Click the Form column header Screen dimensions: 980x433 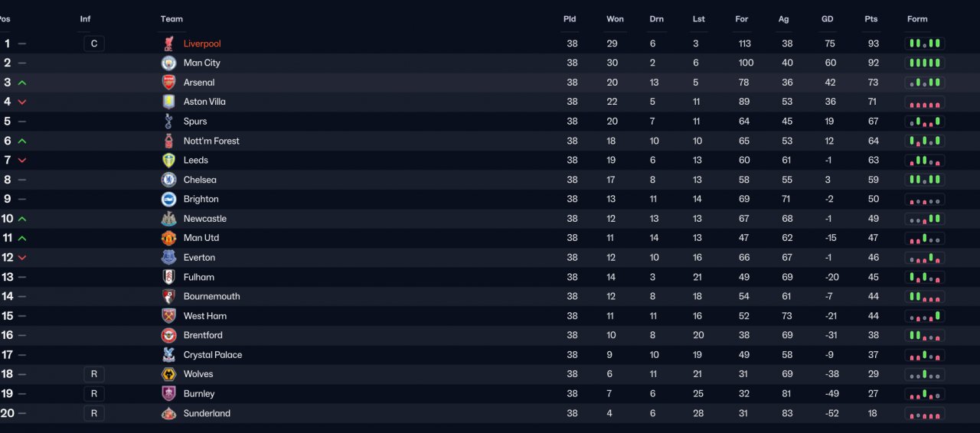pos(917,19)
